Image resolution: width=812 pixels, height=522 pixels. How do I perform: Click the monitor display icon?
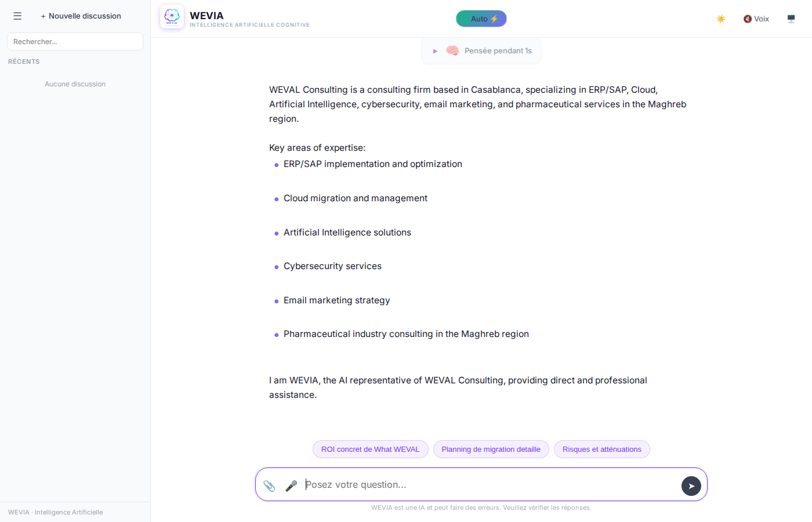[791, 19]
